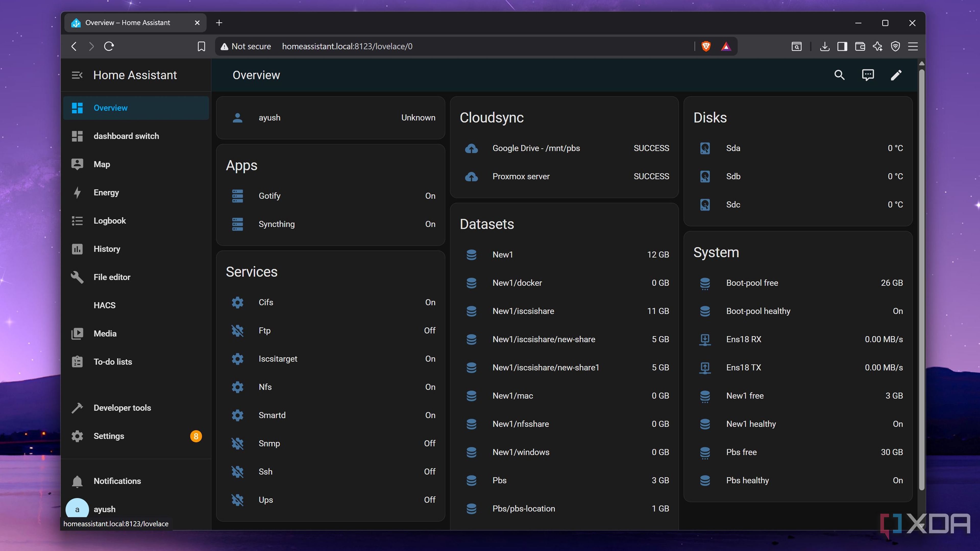Image resolution: width=980 pixels, height=551 pixels.
Task: Open the ayush user profile at sidebar bottom
Action: coord(136,509)
